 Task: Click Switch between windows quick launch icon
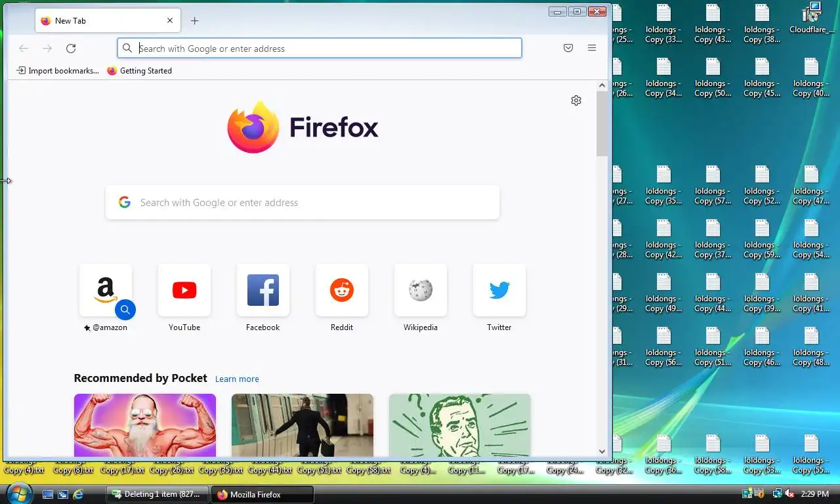click(63, 494)
